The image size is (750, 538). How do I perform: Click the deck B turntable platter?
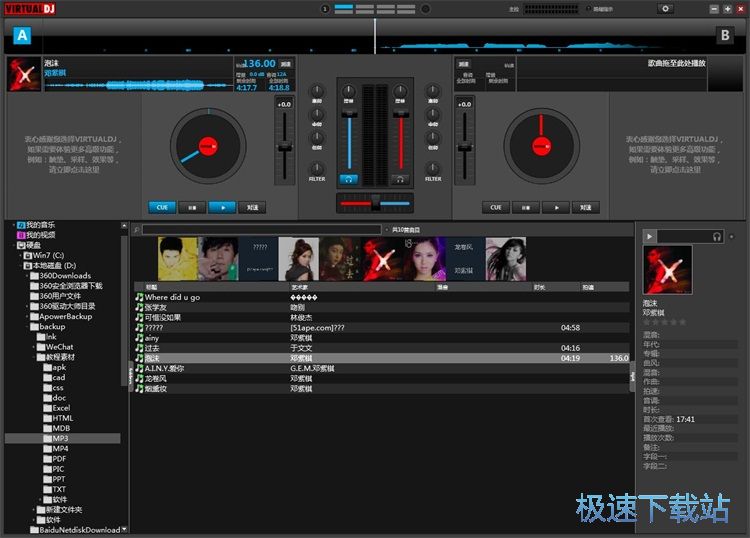[x=541, y=146]
